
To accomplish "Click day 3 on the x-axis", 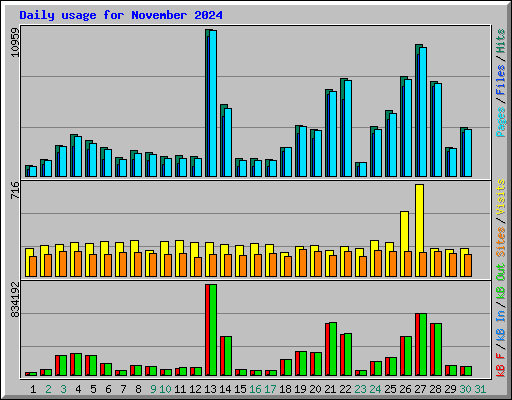I will tap(63, 389).
